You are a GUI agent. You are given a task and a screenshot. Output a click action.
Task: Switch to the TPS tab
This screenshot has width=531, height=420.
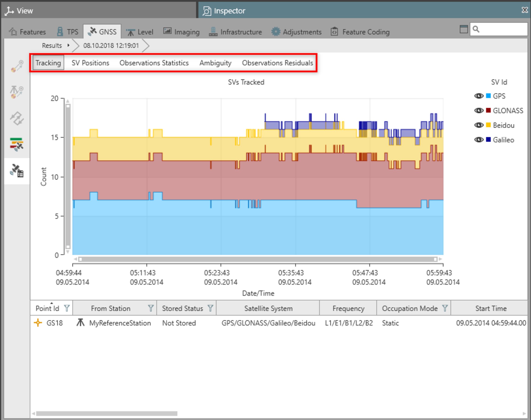click(68, 32)
